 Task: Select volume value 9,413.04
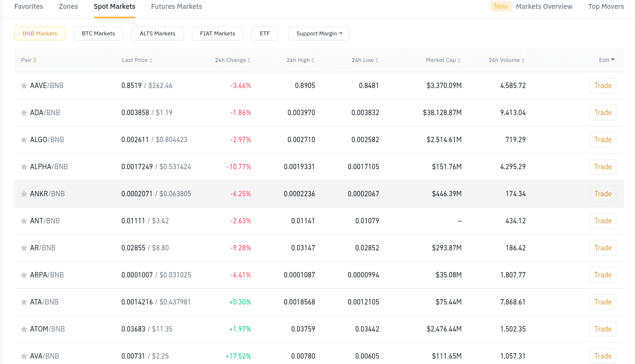pyautogui.click(x=513, y=113)
